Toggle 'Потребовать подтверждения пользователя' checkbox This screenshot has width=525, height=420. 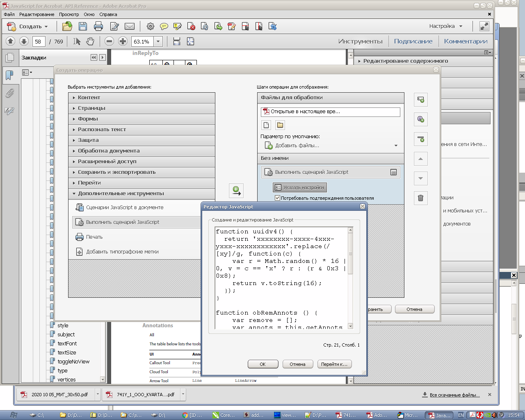click(x=278, y=198)
